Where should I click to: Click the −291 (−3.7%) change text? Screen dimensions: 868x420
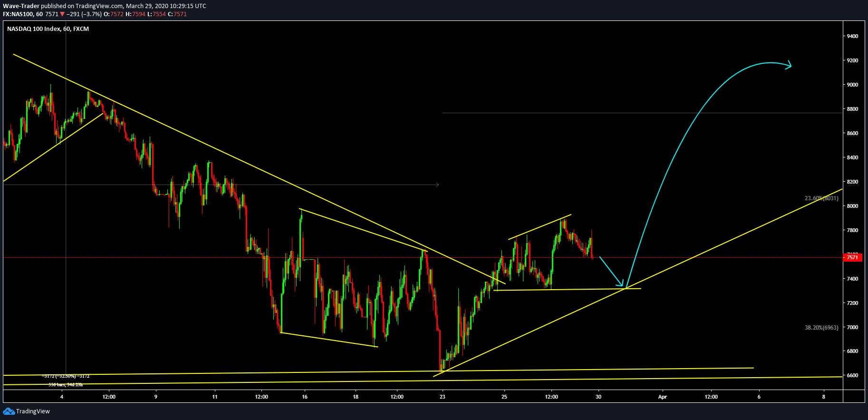click(84, 14)
